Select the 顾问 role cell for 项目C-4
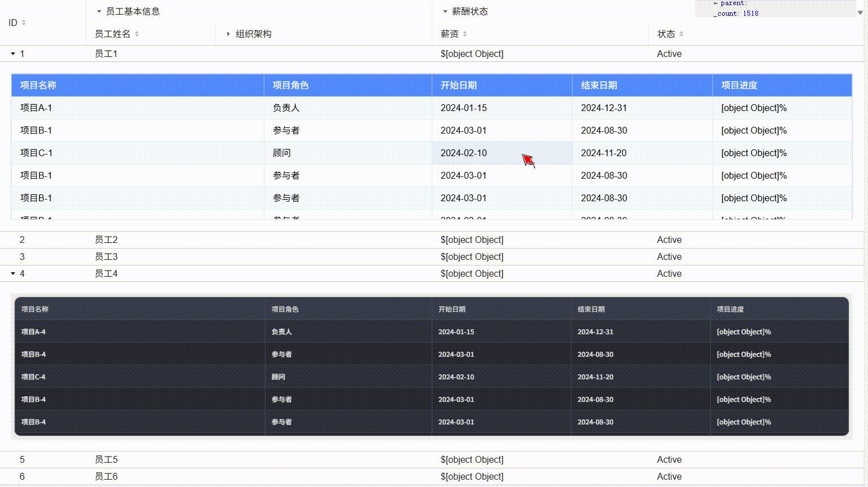 (348, 377)
